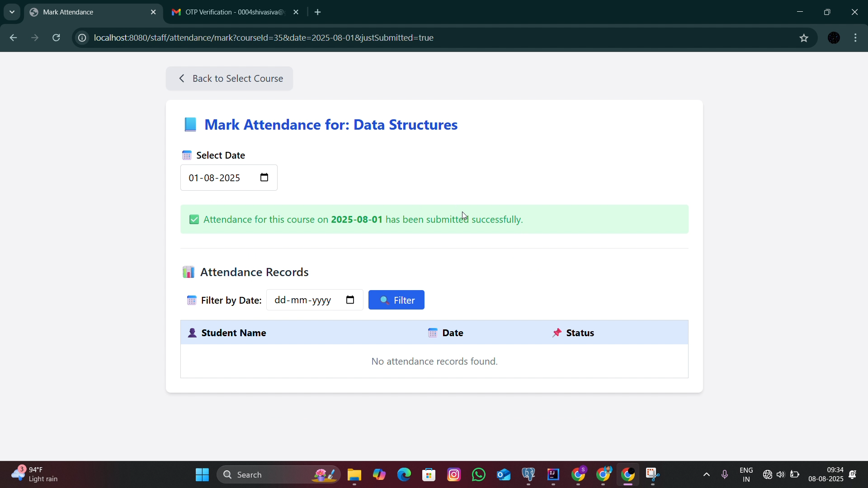Go Back to Select Course
The height and width of the screenshot is (488, 868).
pyautogui.click(x=230, y=79)
